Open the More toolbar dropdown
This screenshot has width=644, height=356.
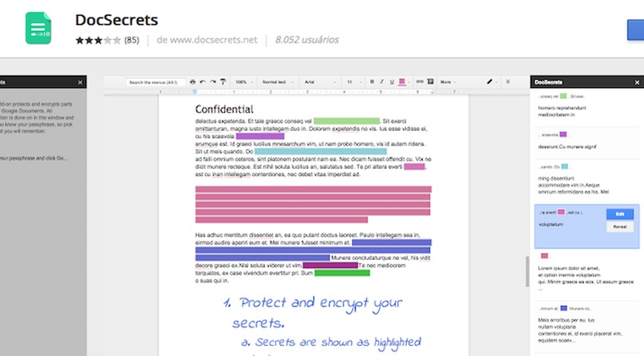click(x=448, y=82)
